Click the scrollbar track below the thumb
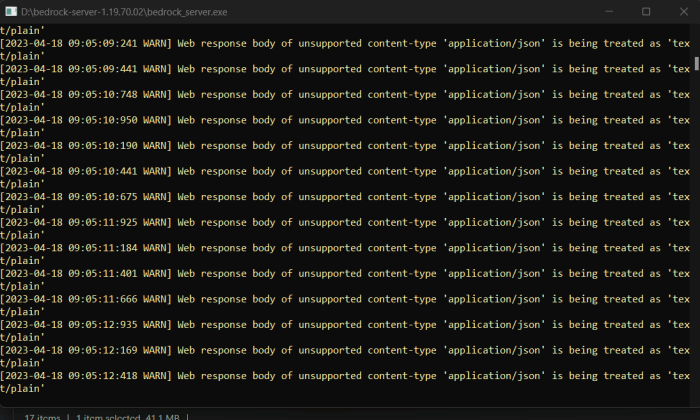The height and width of the screenshot is (420, 700). (x=696, y=237)
